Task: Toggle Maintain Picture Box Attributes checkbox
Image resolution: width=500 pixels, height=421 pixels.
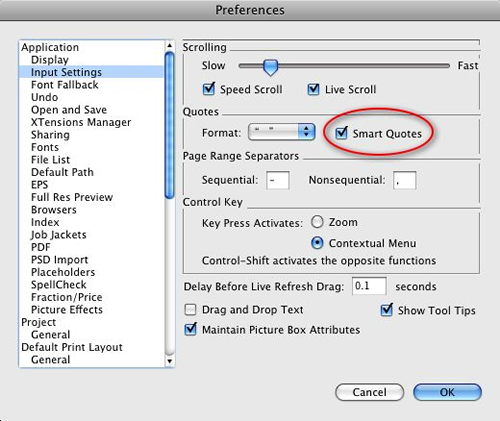Action: 190,330
